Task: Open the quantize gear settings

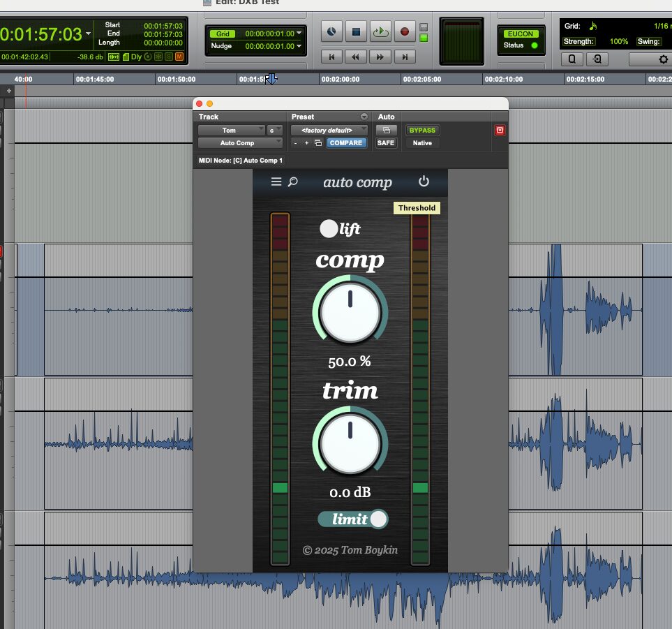Action: [663, 59]
